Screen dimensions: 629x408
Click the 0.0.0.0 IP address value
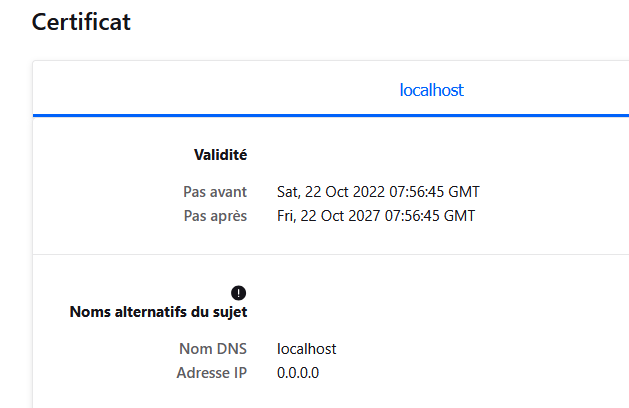(x=298, y=373)
